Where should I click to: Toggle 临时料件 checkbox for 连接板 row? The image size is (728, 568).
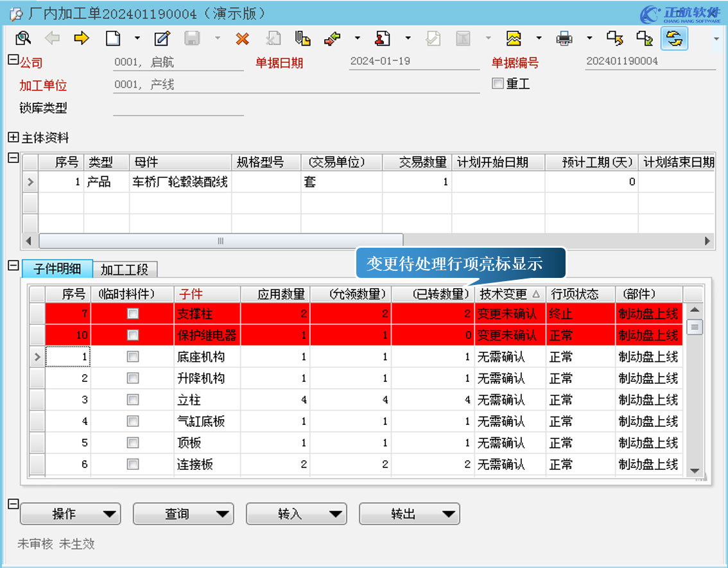133,464
